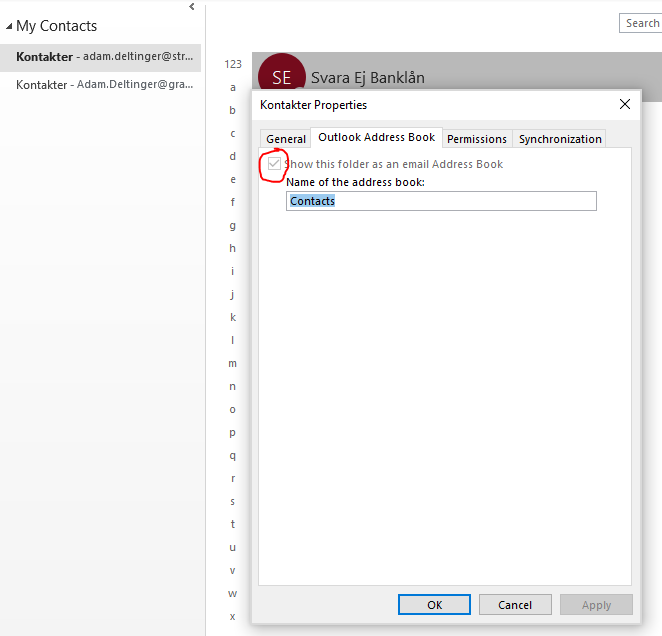Jump to letter i in index
Screen dimensions: 662x636
tap(233, 271)
